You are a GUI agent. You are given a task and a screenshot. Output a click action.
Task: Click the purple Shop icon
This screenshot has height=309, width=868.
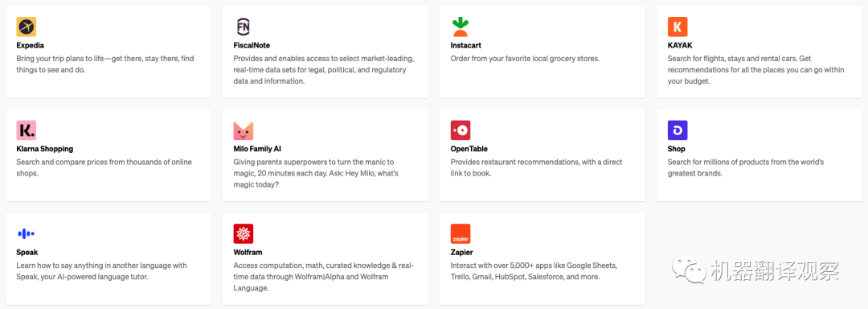tap(677, 130)
